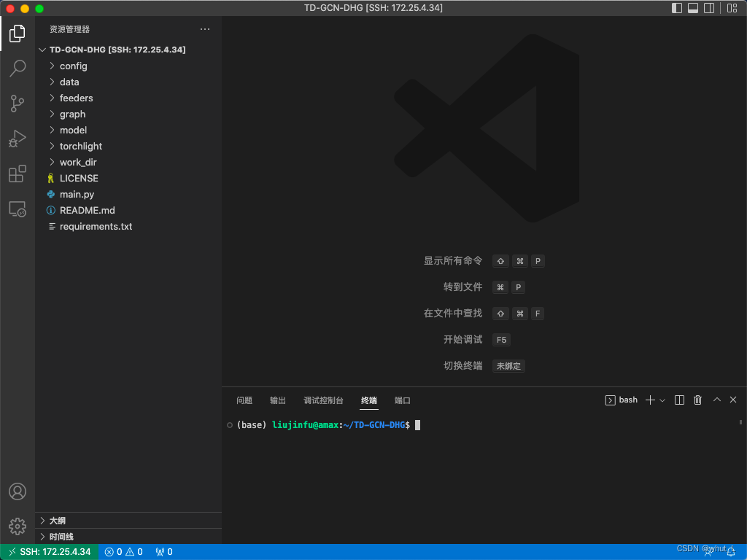747x560 pixels.
Task: Open the Source Control view icon
Action: click(18, 104)
